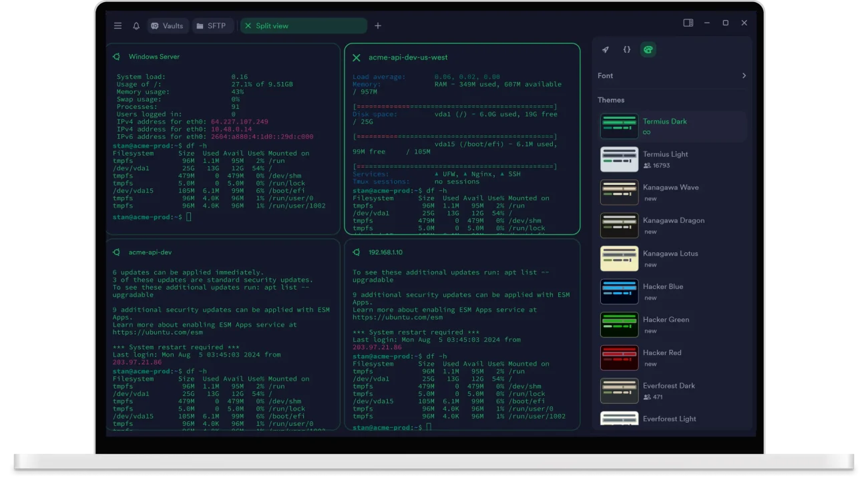Select the Termius Light theme swatch
This screenshot has height=492, width=868.
click(x=619, y=159)
